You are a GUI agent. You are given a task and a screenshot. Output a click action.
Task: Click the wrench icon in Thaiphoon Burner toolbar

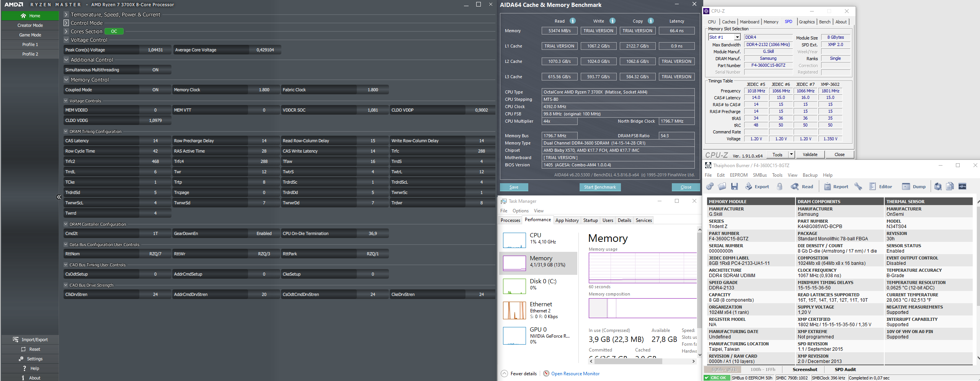click(858, 186)
